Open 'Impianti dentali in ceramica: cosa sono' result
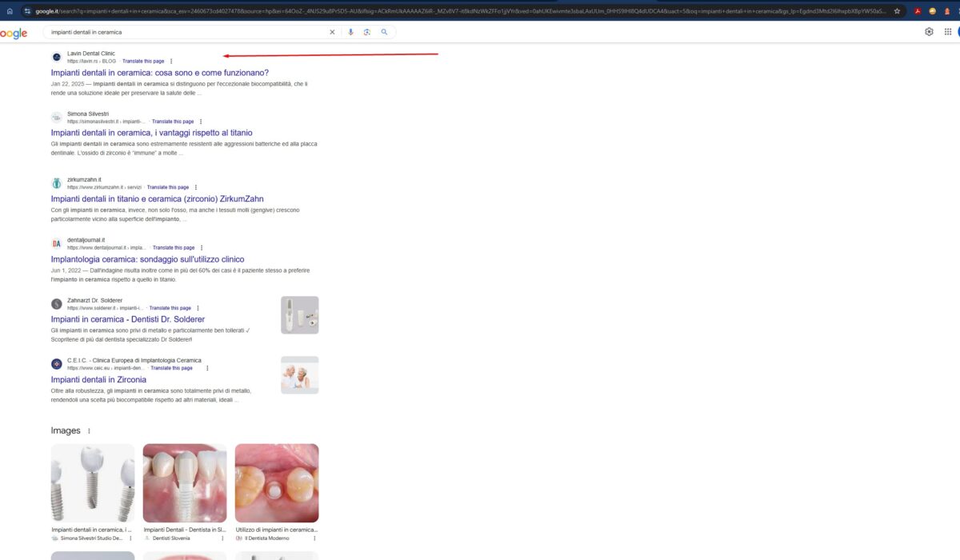Viewport: 960px width, 560px height. tap(159, 73)
